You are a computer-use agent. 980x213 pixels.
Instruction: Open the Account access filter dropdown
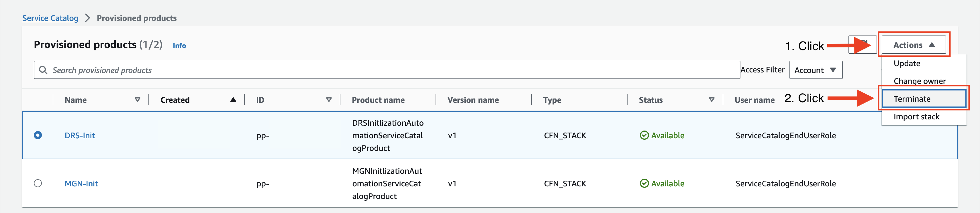click(x=815, y=70)
